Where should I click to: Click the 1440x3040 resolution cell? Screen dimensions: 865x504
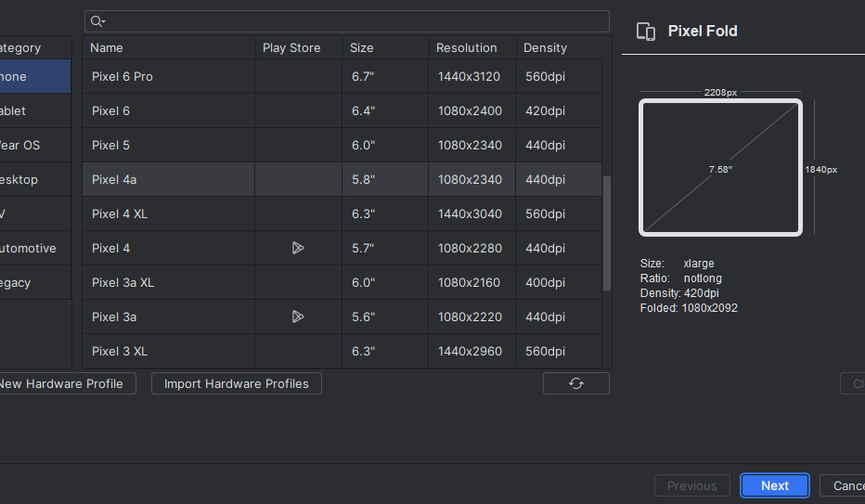coord(470,214)
